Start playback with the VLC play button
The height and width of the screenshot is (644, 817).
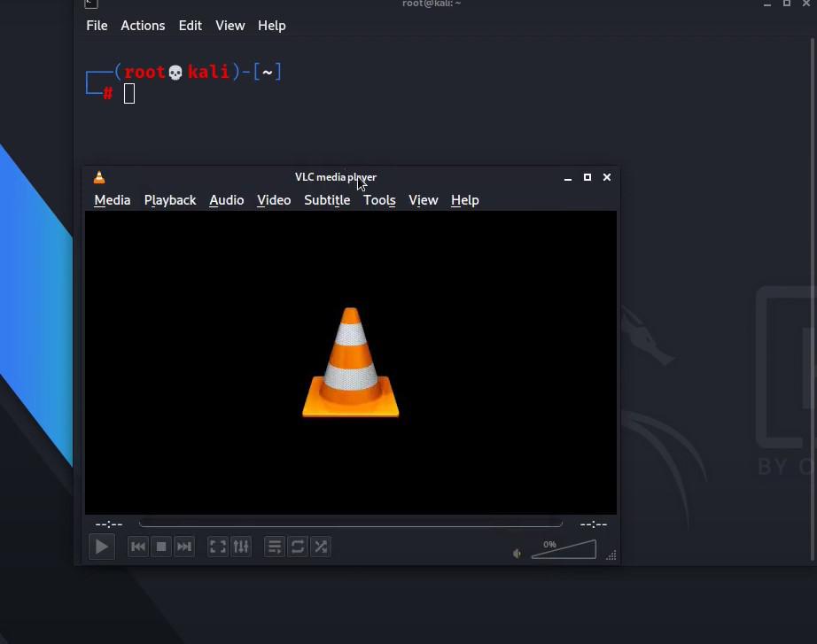coord(102,547)
